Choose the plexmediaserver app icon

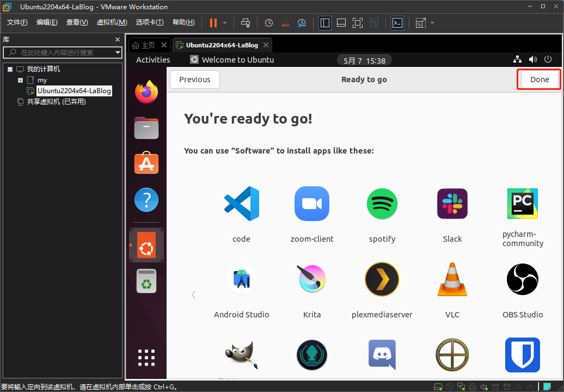click(x=382, y=279)
